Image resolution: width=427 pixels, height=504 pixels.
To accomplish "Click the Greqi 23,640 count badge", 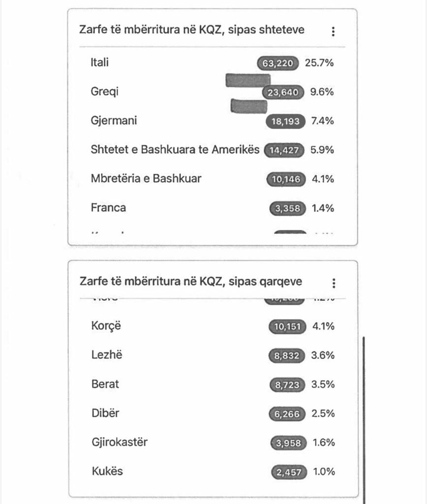I will pos(283,93).
